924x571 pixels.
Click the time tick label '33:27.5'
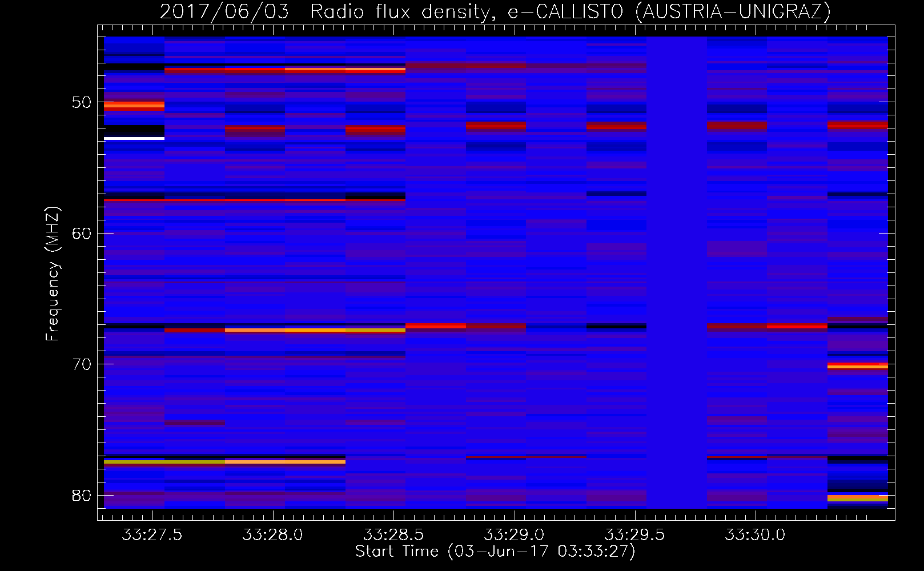pyautogui.click(x=152, y=535)
